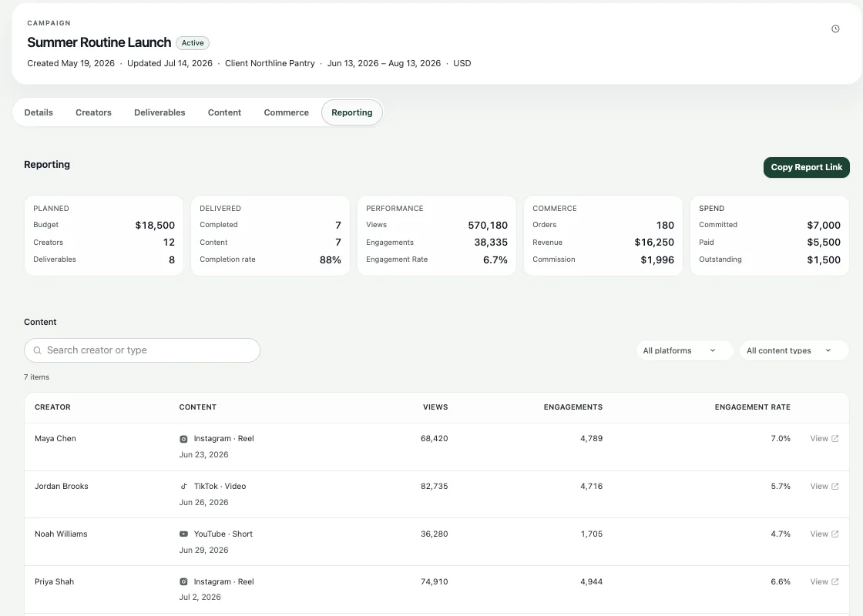Click the Instagram icon in Priya Shah's row
The image size is (863, 616).
pyautogui.click(x=183, y=582)
